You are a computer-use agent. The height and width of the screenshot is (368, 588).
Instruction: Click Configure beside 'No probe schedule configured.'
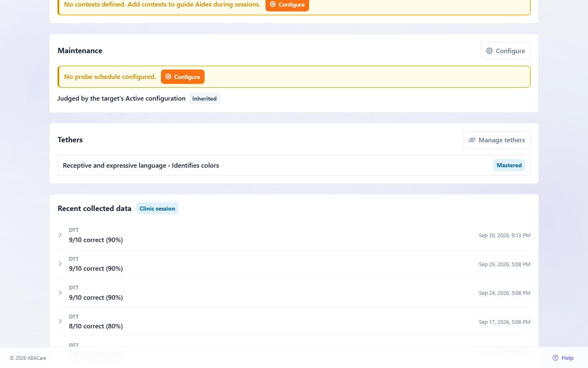[183, 77]
